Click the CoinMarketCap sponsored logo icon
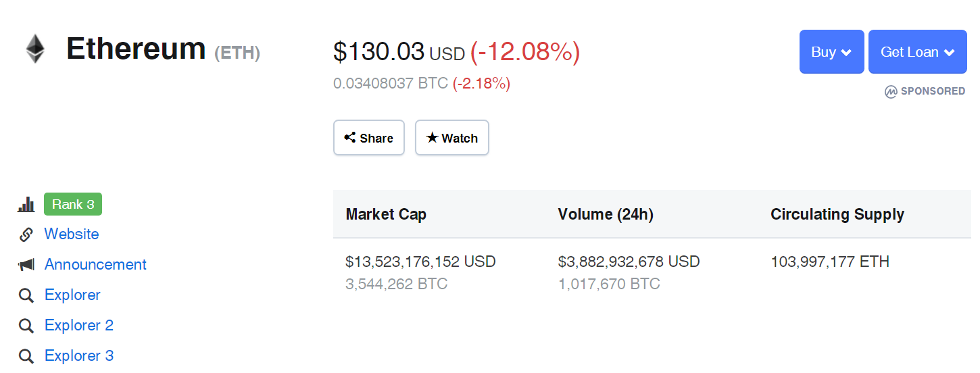The width and height of the screenshot is (980, 373). point(891,91)
